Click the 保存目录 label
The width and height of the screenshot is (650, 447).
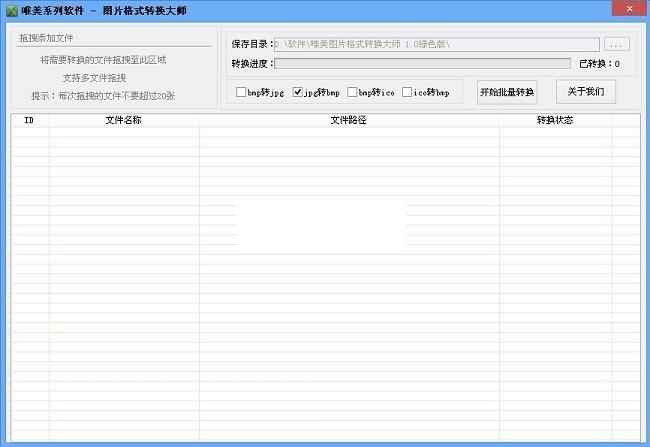[x=252, y=44]
